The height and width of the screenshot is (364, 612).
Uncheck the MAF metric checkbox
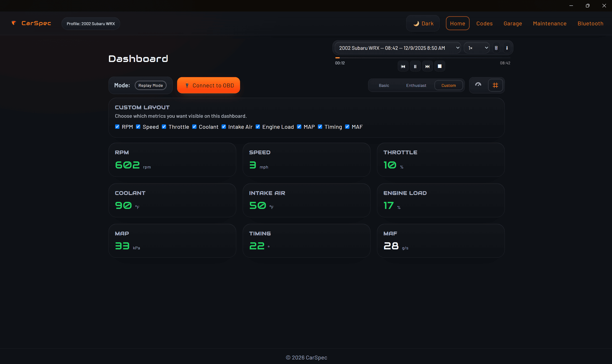coord(347,127)
